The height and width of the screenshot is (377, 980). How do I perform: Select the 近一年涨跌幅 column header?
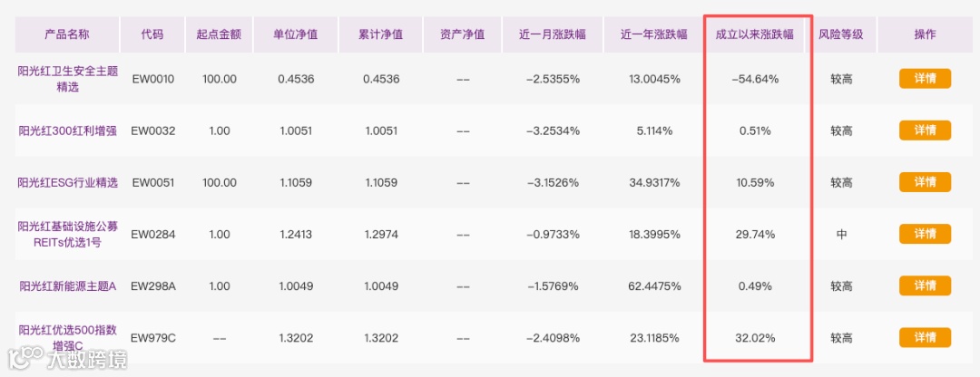tap(653, 34)
